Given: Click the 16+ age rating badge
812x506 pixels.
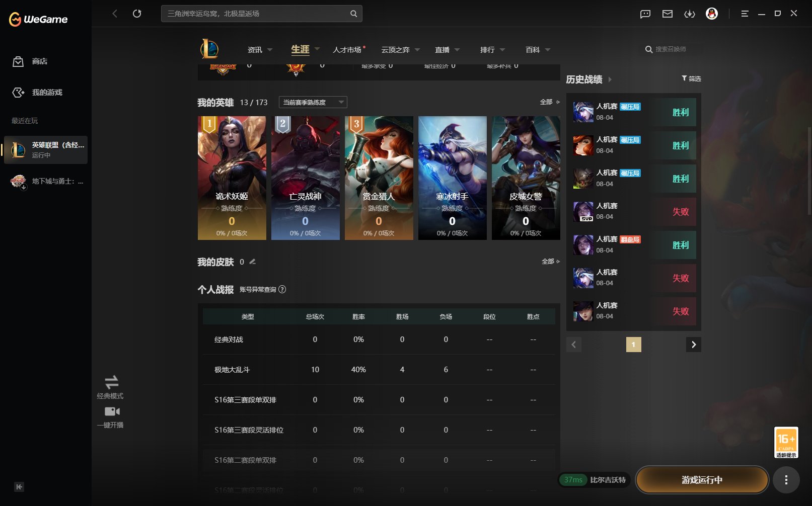Looking at the screenshot, I should (x=786, y=442).
